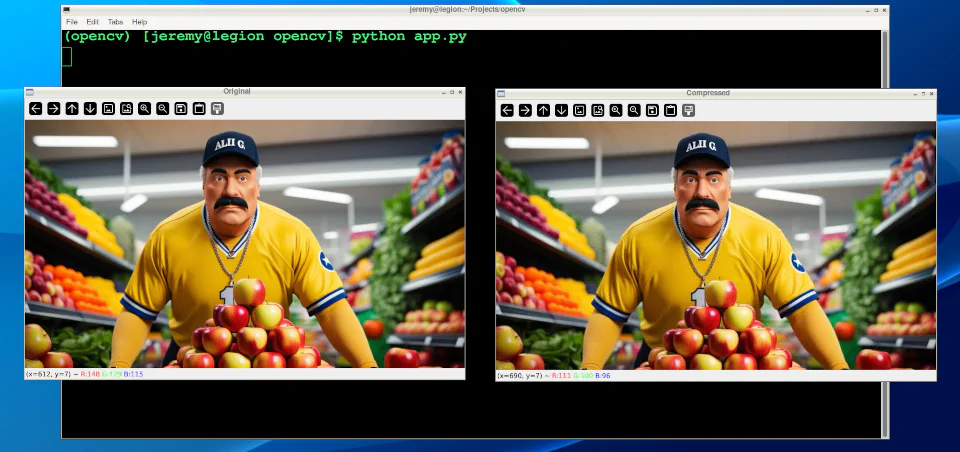Close the Original window
Image resolution: width=960 pixels, height=452 pixels.
tap(460, 92)
